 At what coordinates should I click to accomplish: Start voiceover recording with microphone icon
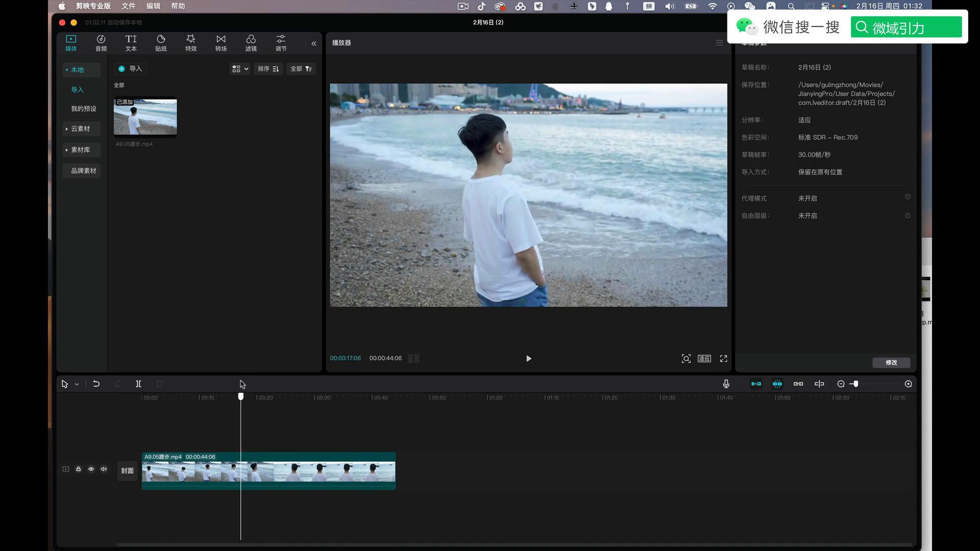tap(726, 384)
